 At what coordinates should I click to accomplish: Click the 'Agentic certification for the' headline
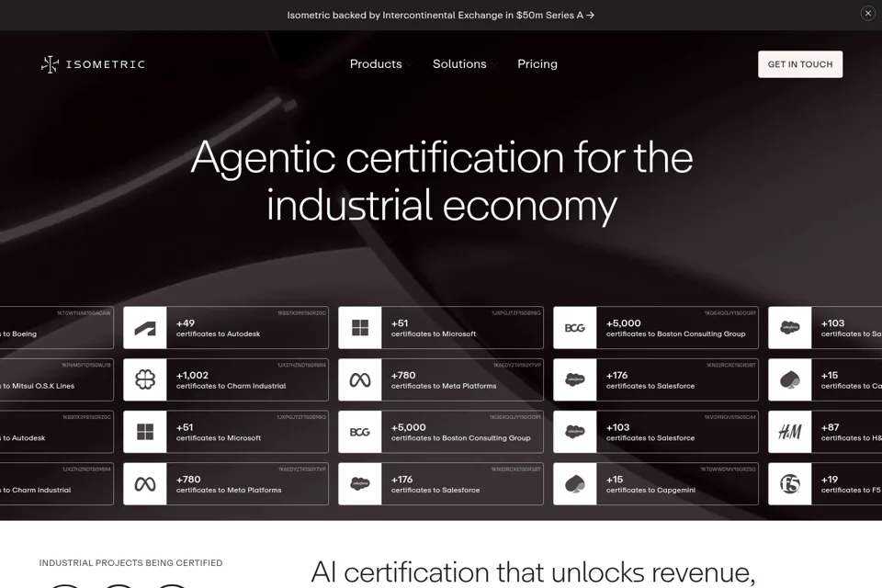pos(442,157)
